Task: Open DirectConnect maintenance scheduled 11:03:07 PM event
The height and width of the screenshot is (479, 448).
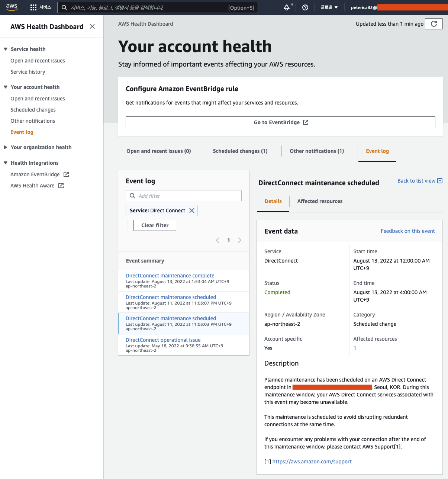Action: click(x=171, y=297)
